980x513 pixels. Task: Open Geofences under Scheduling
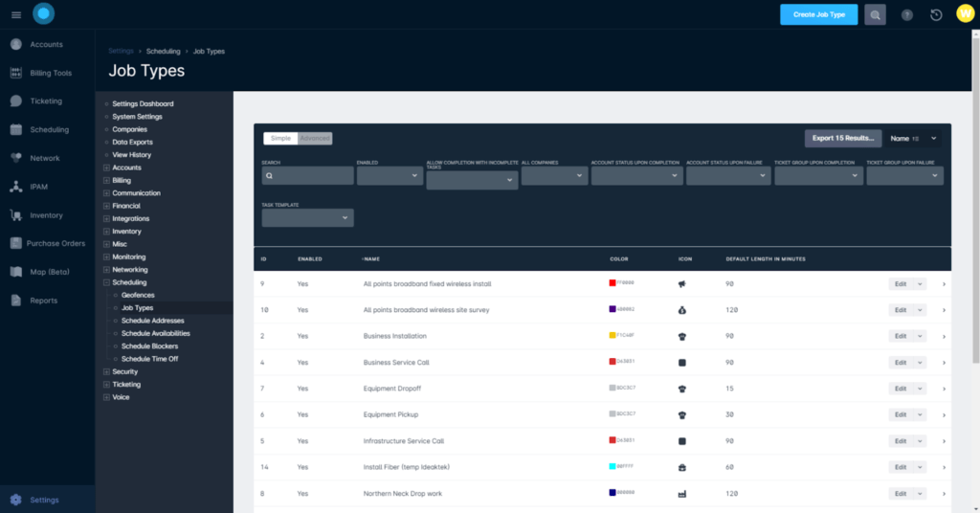(x=138, y=295)
